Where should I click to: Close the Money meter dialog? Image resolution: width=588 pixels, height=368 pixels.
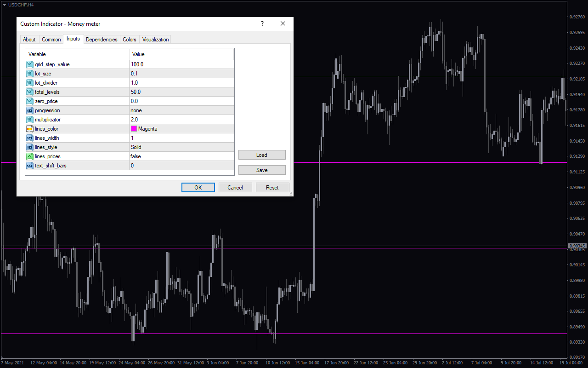click(x=283, y=24)
